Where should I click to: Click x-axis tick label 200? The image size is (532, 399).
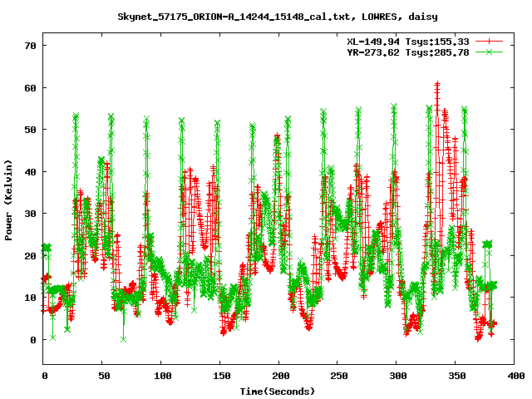pyautogui.click(x=281, y=376)
